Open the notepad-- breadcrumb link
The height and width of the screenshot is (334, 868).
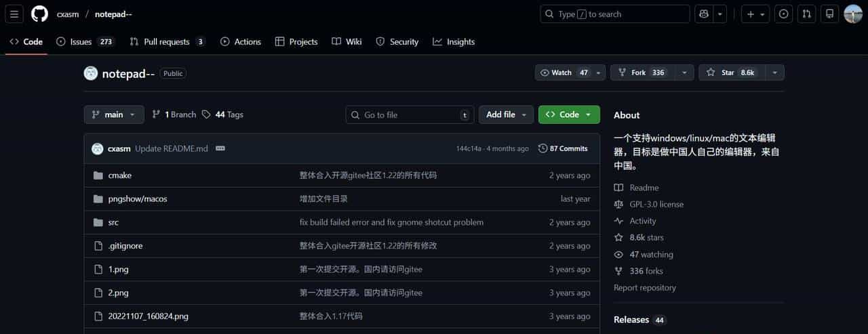point(113,14)
